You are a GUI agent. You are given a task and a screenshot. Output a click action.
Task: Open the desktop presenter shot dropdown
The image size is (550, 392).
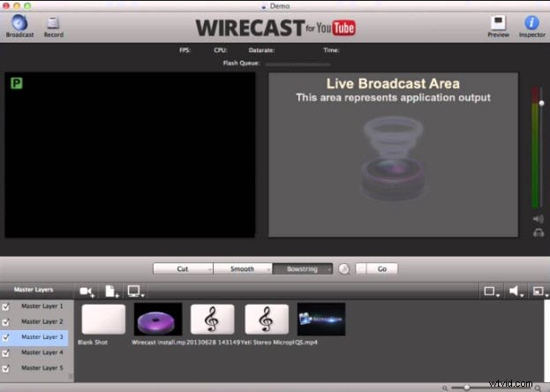[x=136, y=291]
